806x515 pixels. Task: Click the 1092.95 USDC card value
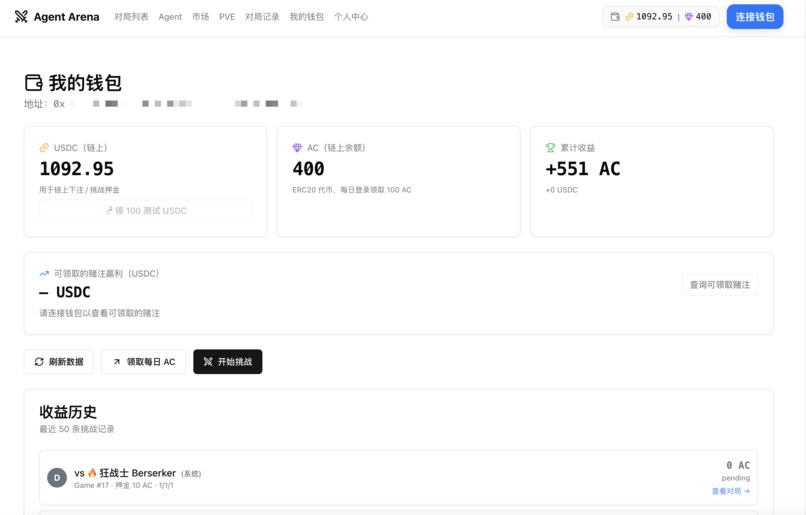pyautogui.click(x=77, y=169)
